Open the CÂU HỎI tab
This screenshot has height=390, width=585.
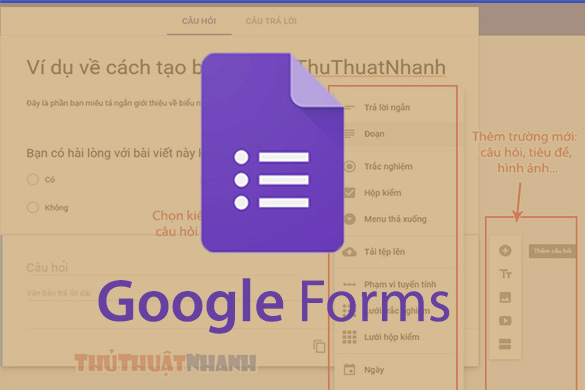click(x=199, y=21)
